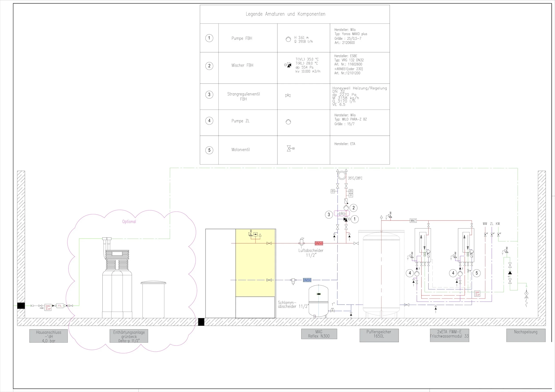Click circle number 3 beside the balancing valve
This screenshot has height=392, width=555.
coord(329,215)
